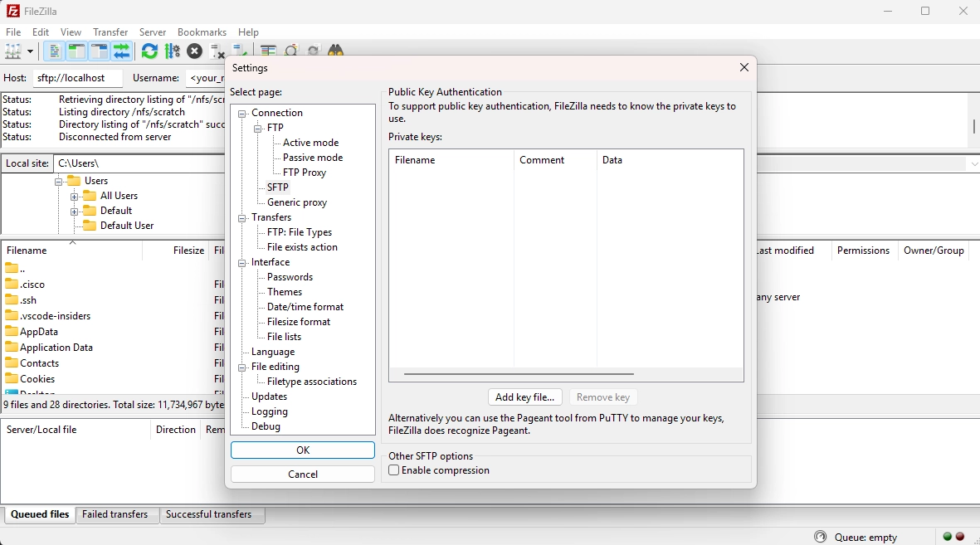
Task: Open the Site Manager dropdown arrow
Action: point(29,51)
